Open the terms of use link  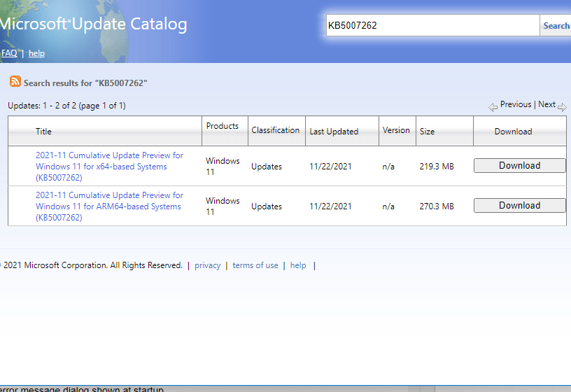tap(255, 265)
